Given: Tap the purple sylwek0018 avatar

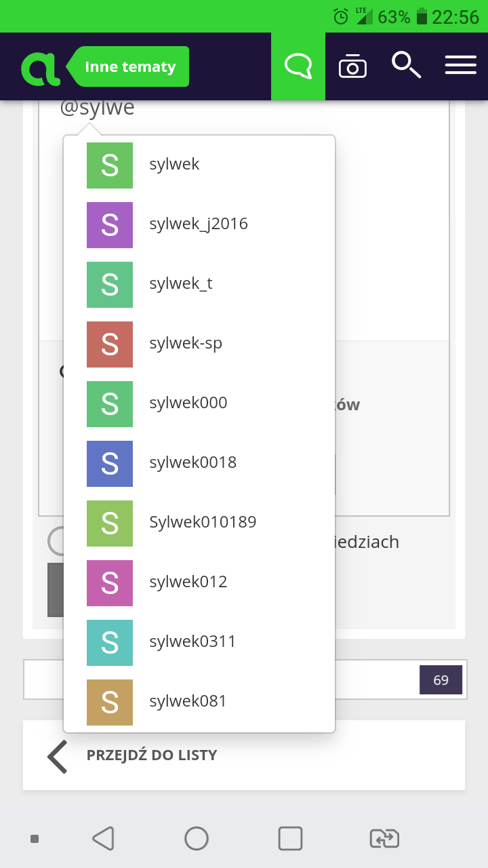Looking at the screenshot, I should (110, 463).
